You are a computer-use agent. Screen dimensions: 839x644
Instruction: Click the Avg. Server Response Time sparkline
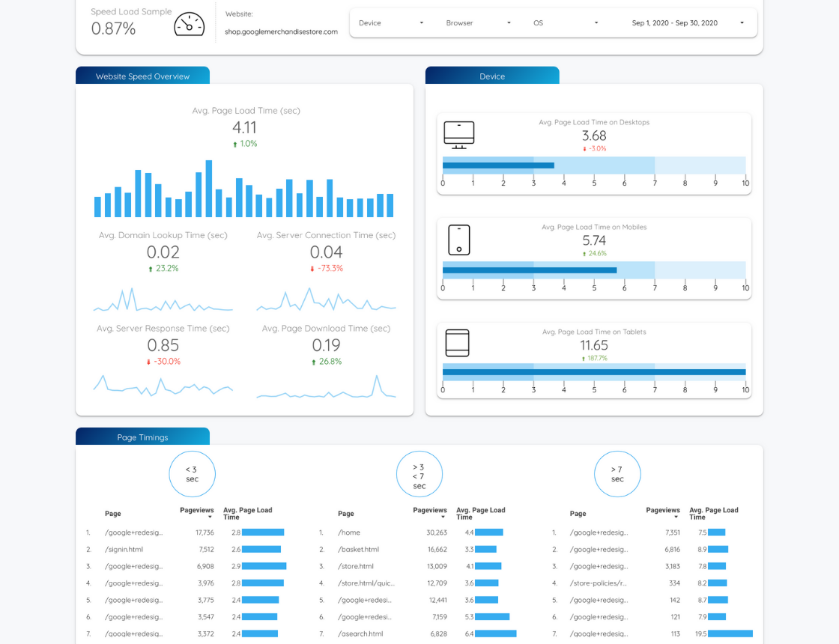[163, 384]
